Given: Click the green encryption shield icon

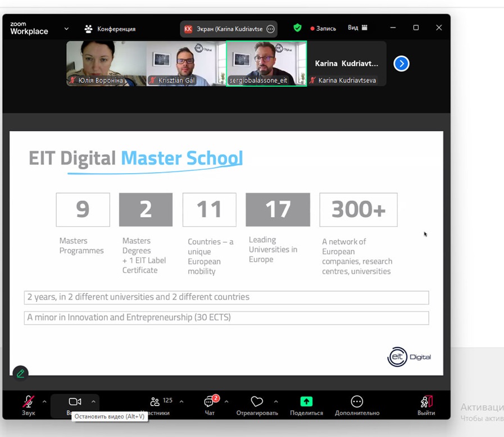Looking at the screenshot, I should click(298, 28).
